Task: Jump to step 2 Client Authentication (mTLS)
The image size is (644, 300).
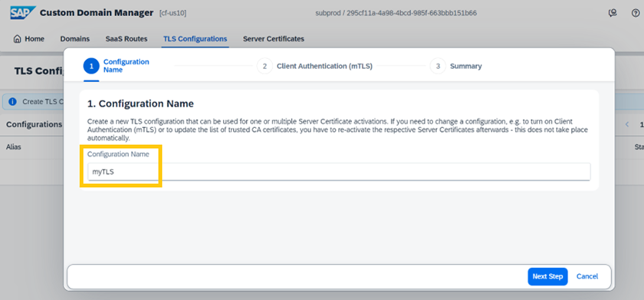Action: pyautogui.click(x=314, y=66)
